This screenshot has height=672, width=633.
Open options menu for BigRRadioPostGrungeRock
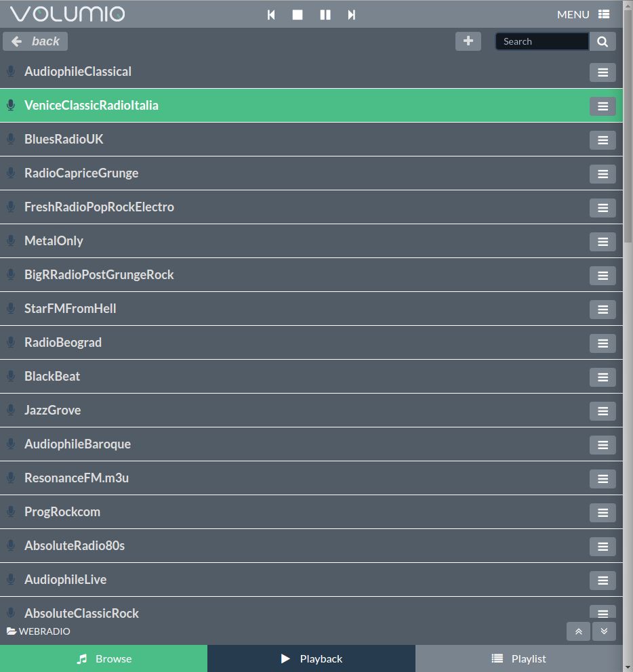point(603,276)
